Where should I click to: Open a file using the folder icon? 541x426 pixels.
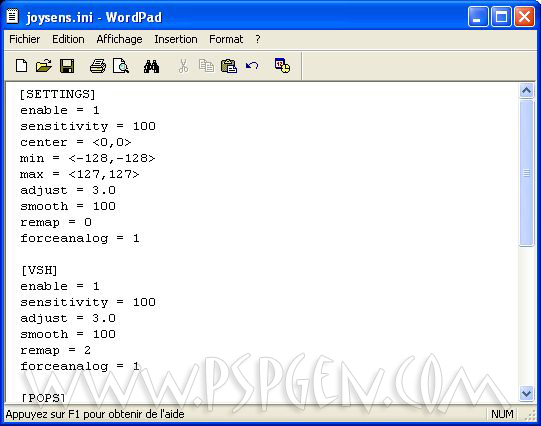point(43,66)
